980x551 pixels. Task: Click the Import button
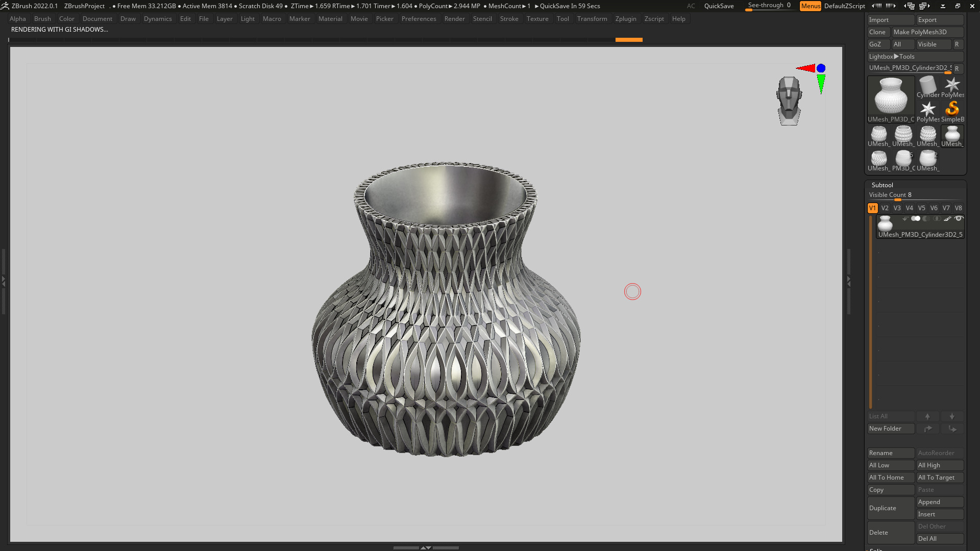click(x=891, y=20)
